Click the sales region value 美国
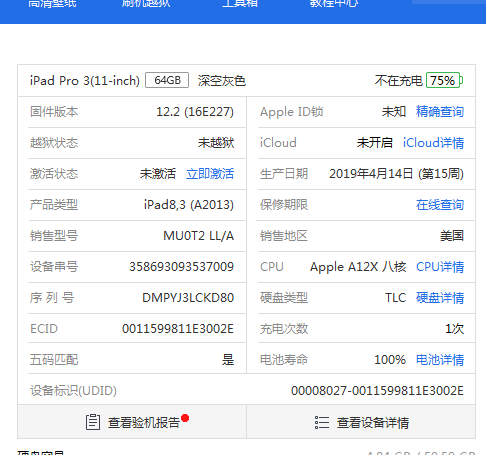This screenshot has height=455, width=486. pyautogui.click(x=452, y=236)
